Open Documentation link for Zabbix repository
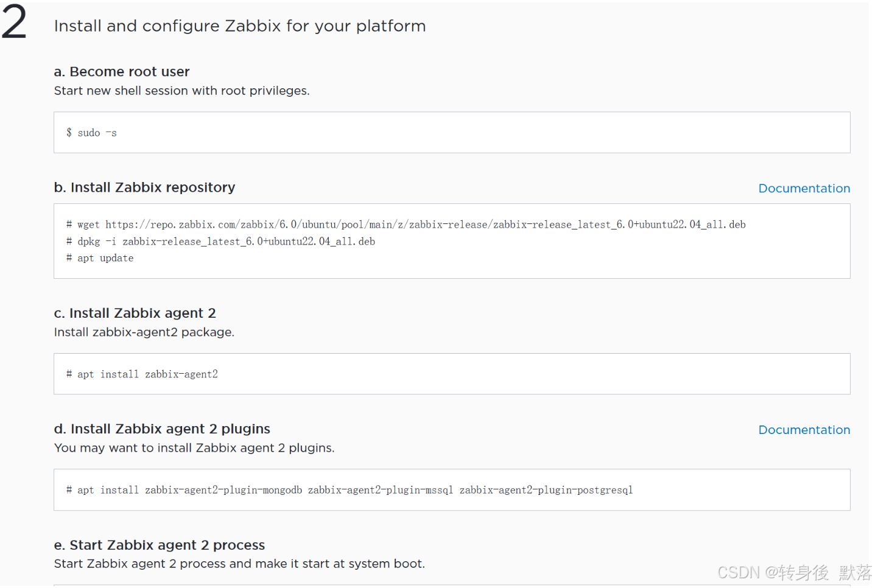Viewport: 875px width, 588px height. click(804, 189)
